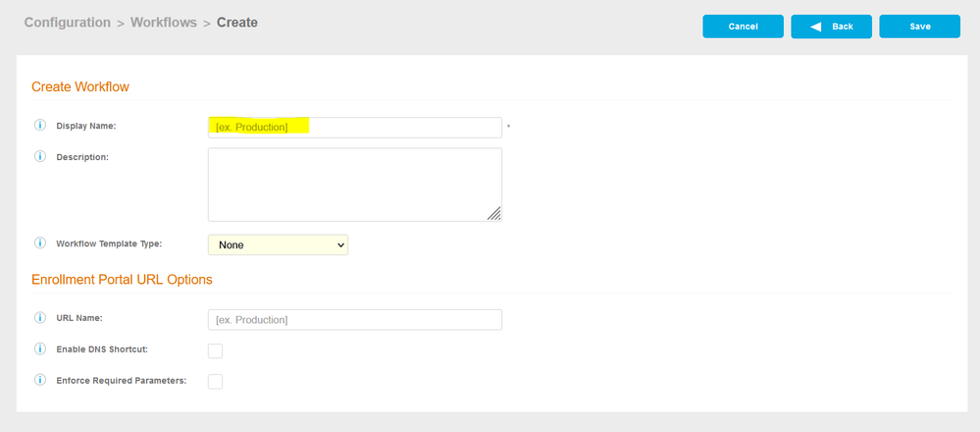Screen dimensions: 980x432
Task: Click the Enrollment Portal URL Options heading
Action: tap(122, 279)
